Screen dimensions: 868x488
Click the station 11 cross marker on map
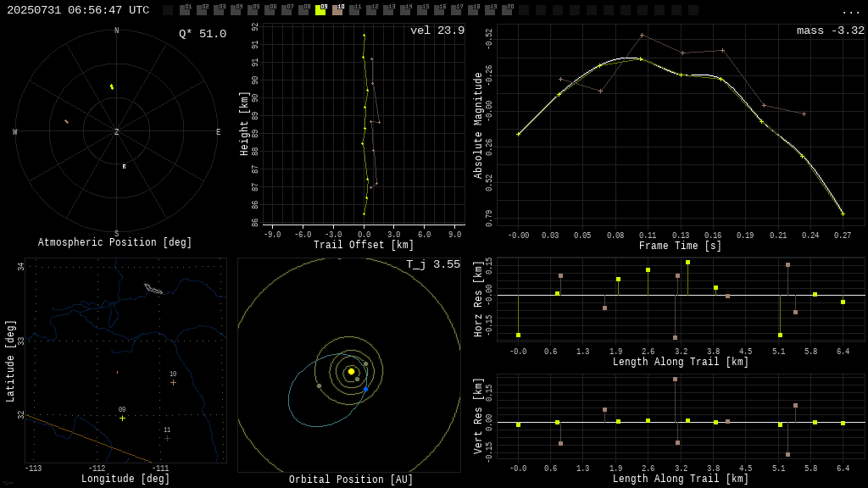click(167, 438)
